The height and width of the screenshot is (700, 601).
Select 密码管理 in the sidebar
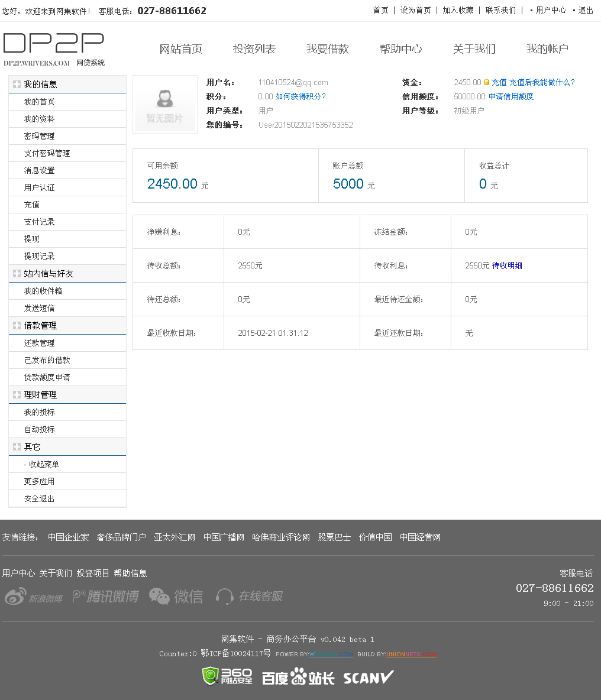coord(39,137)
